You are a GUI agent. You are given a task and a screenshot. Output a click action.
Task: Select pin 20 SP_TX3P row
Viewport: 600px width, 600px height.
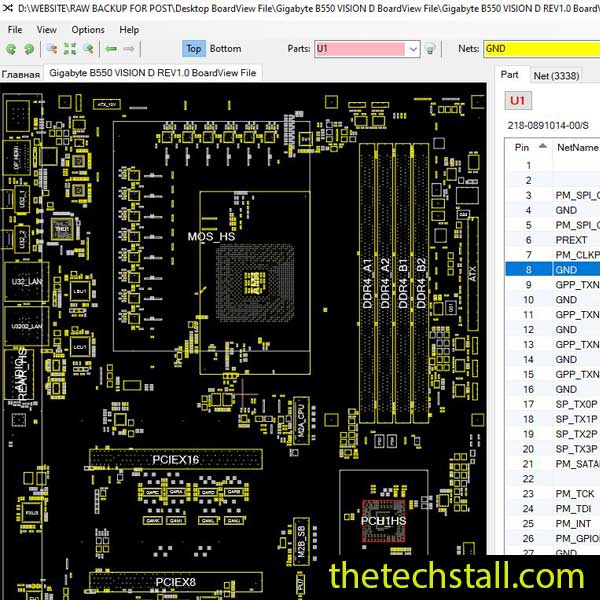click(553, 449)
